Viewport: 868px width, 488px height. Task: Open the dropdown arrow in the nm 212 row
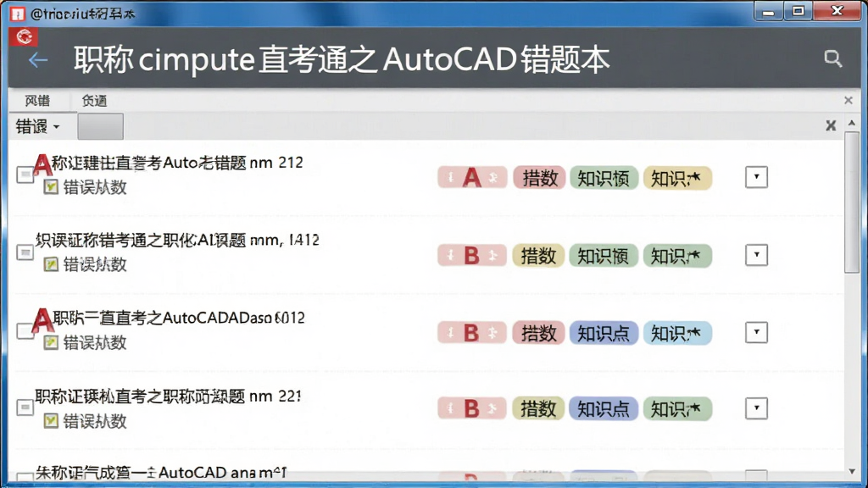coord(756,177)
